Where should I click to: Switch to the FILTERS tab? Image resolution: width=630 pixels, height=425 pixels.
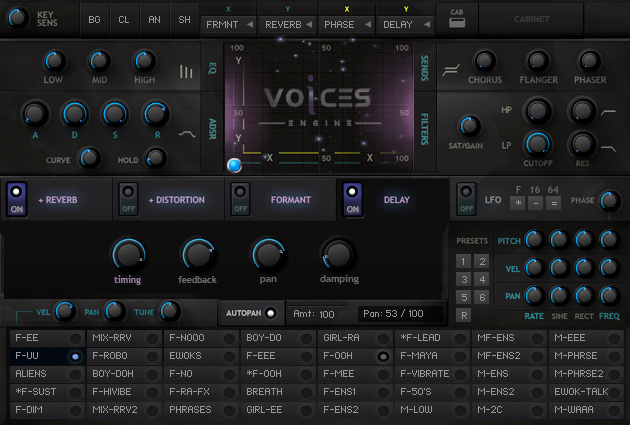(x=424, y=129)
